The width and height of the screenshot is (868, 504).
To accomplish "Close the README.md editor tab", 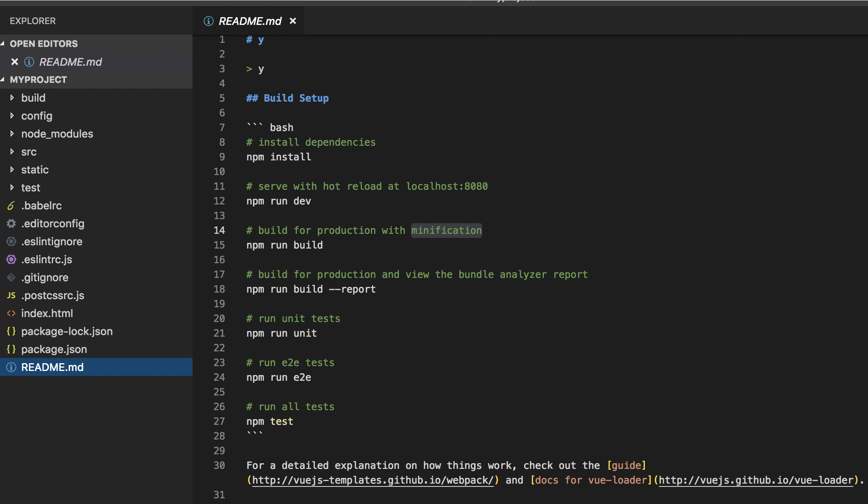I will pos(293,21).
